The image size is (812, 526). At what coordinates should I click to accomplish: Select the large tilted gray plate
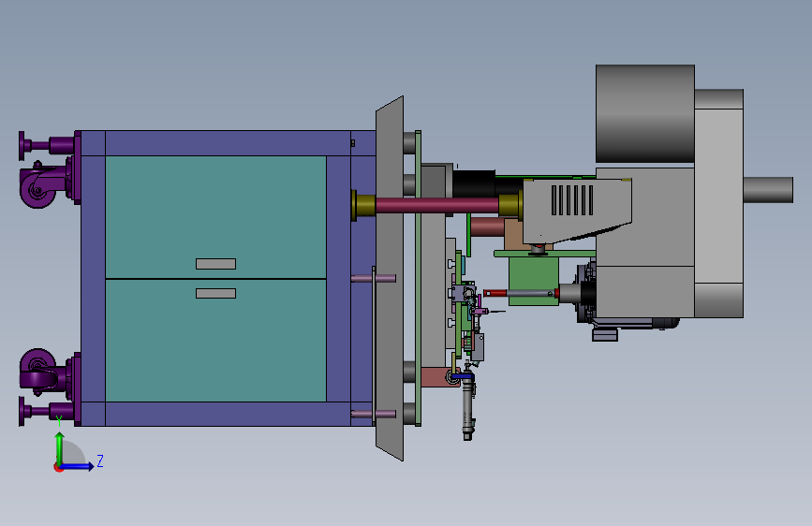pyautogui.click(x=390, y=278)
